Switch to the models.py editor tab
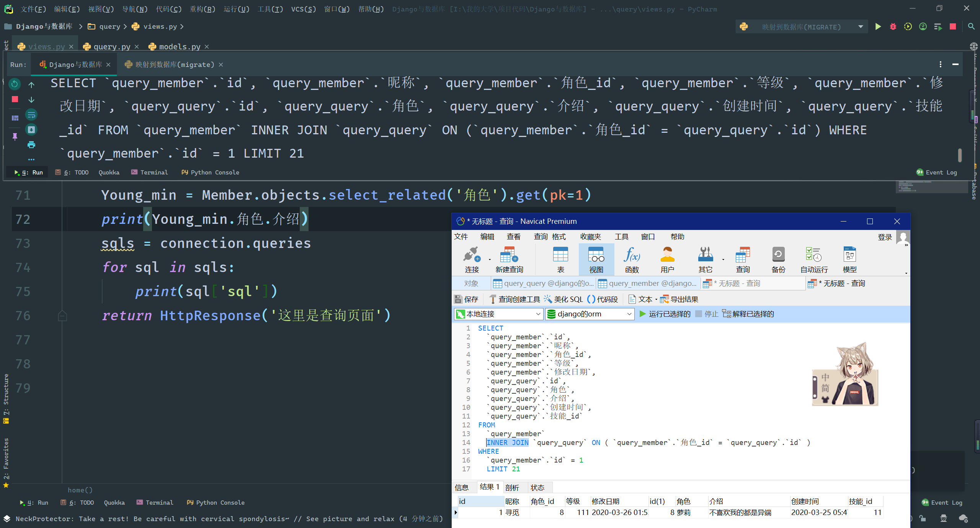Image resolution: width=980 pixels, height=528 pixels. (179, 46)
